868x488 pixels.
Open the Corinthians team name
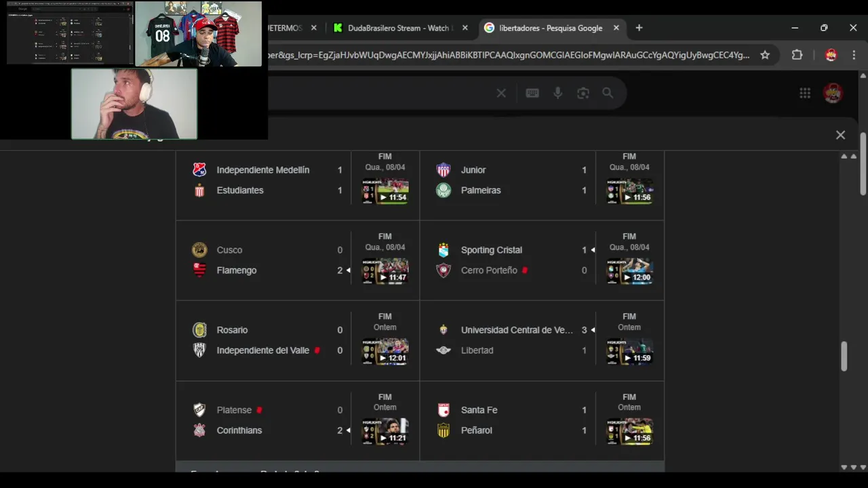tap(239, 430)
